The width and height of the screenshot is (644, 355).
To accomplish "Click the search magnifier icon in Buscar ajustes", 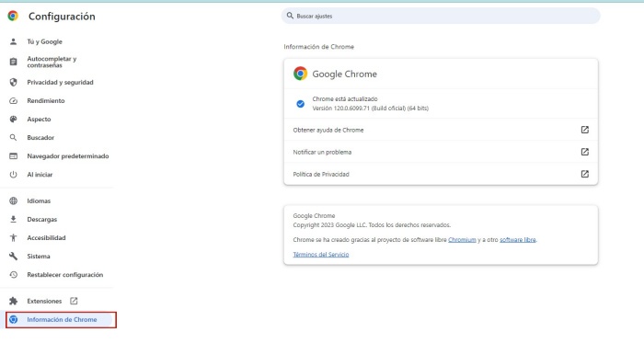I will tap(290, 16).
